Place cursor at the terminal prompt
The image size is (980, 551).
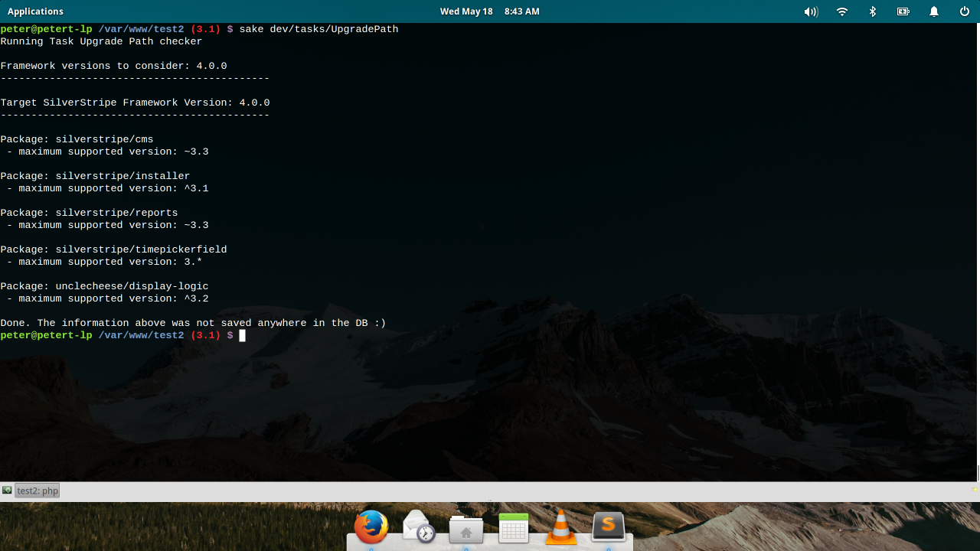pyautogui.click(x=242, y=335)
